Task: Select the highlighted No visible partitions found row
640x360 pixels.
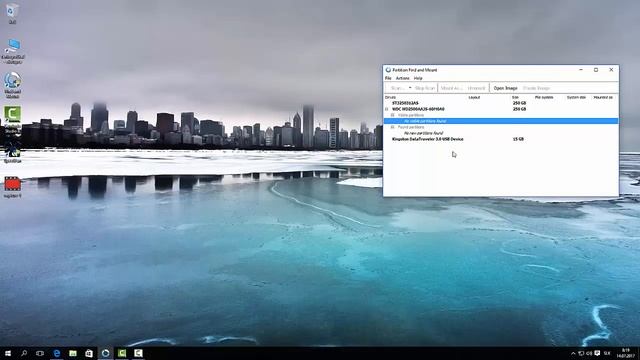Action: tap(501, 121)
